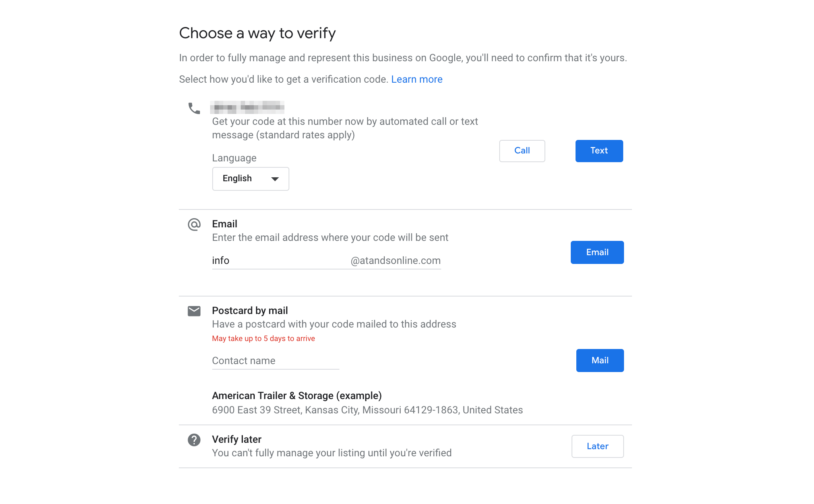This screenshot has height=504, width=814.
Task: Open the Learn more link
Action: pos(417,79)
